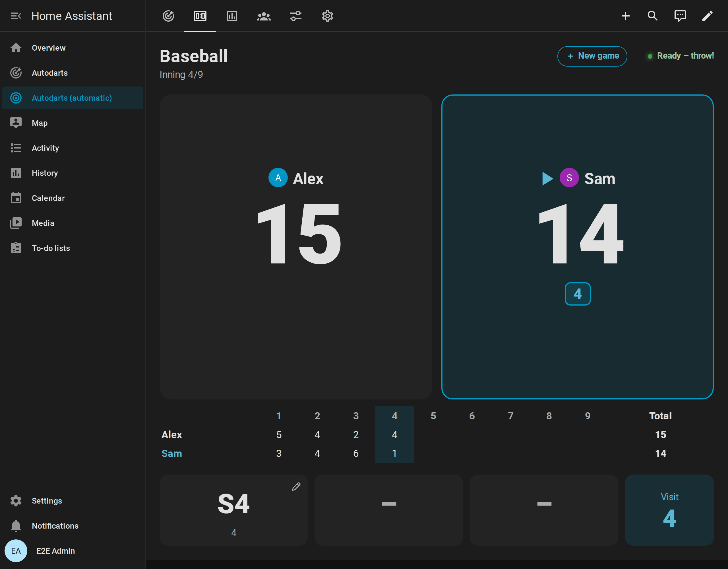The height and width of the screenshot is (569, 728).
Task: Switch to the scoreboard tab
Action: pos(200,16)
